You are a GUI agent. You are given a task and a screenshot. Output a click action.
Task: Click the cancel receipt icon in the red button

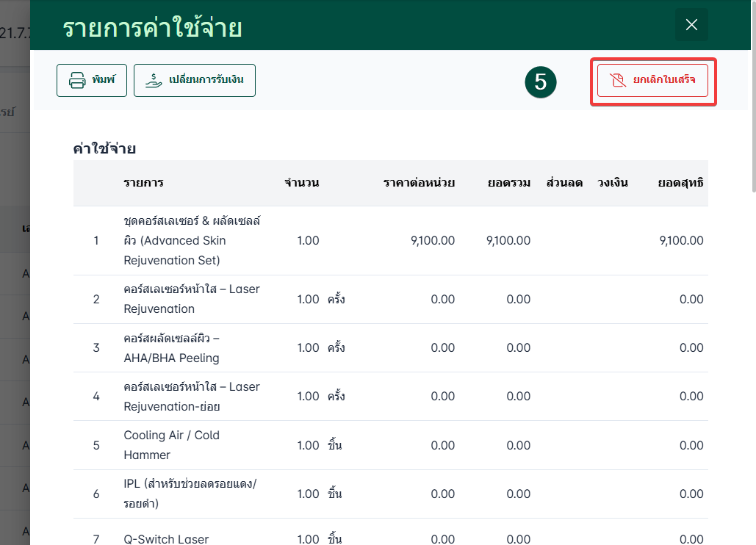617,80
